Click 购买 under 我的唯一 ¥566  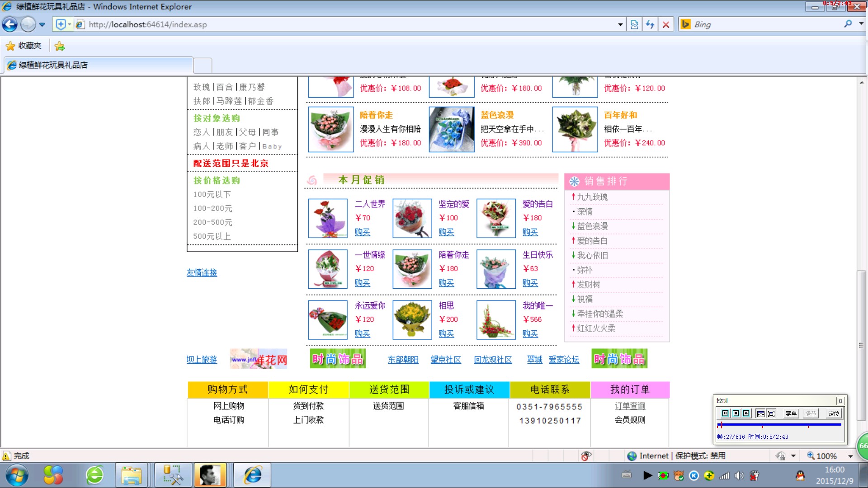tap(530, 333)
